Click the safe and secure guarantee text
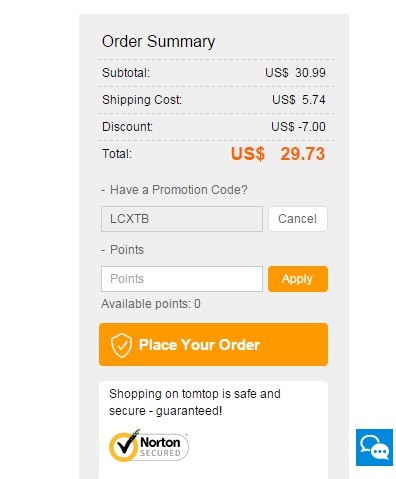The width and height of the screenshot is (396, 479). pyautogui.click(x=195, y=402)
